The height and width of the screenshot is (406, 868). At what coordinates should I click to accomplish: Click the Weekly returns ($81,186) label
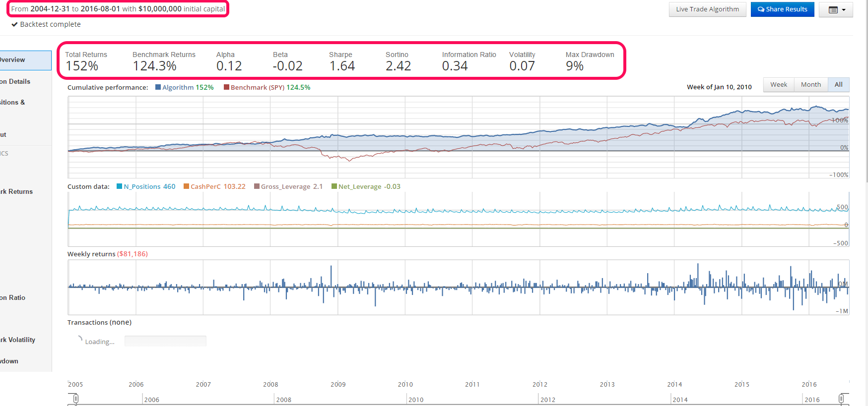[x=108, y=254]
